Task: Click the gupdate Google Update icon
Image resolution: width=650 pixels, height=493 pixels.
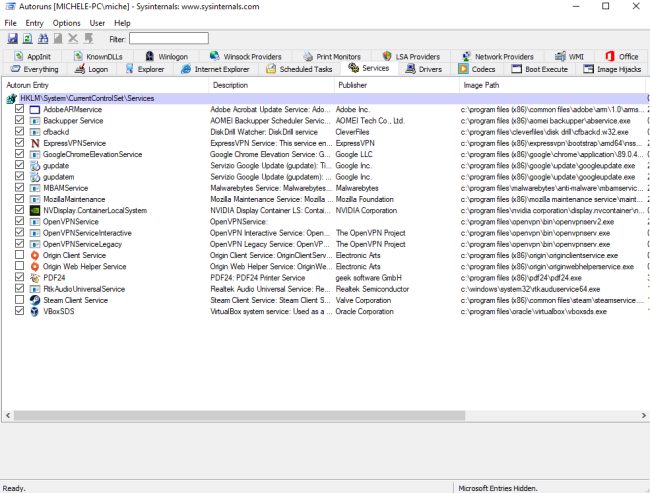Action: point(35,165)
